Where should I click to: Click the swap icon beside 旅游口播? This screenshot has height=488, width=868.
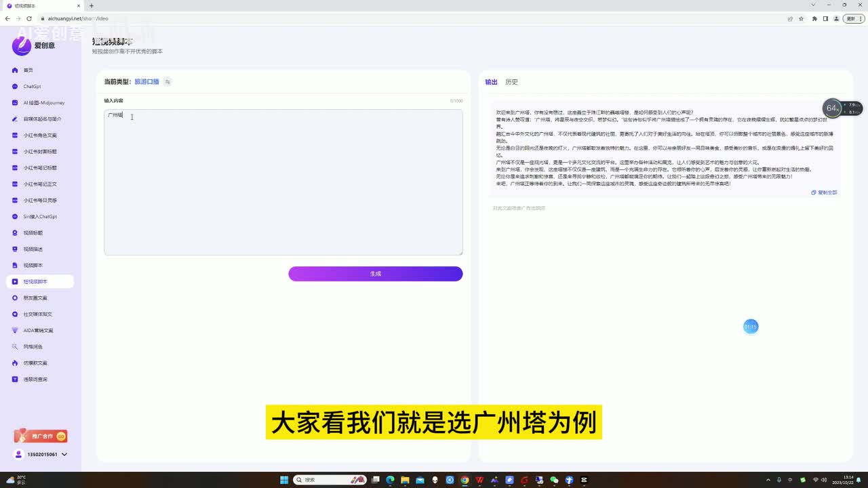[167, 82]
